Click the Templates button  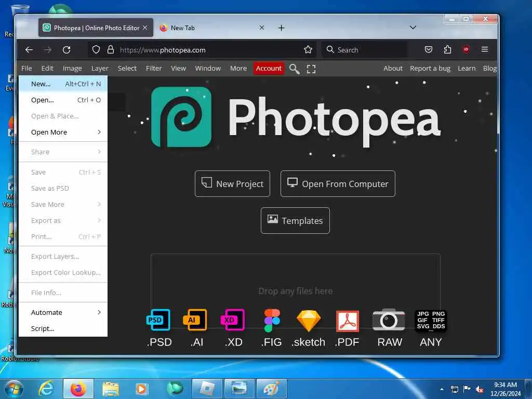click(295, 220)
